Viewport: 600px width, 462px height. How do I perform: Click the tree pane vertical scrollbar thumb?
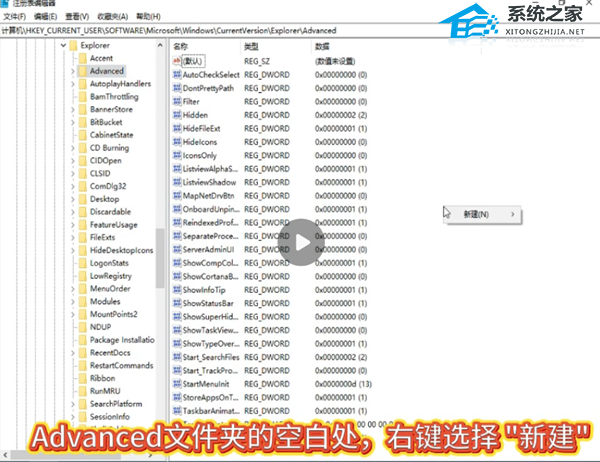160,258
